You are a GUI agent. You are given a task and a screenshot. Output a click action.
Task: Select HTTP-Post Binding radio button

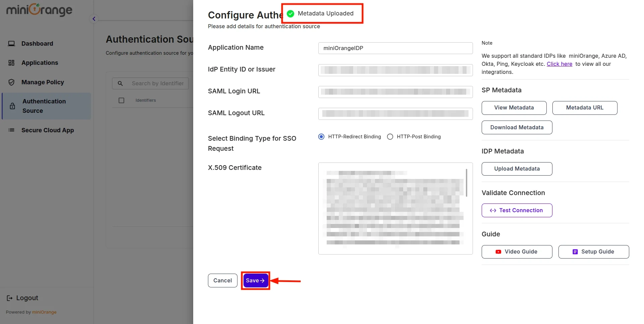(390, 137)
